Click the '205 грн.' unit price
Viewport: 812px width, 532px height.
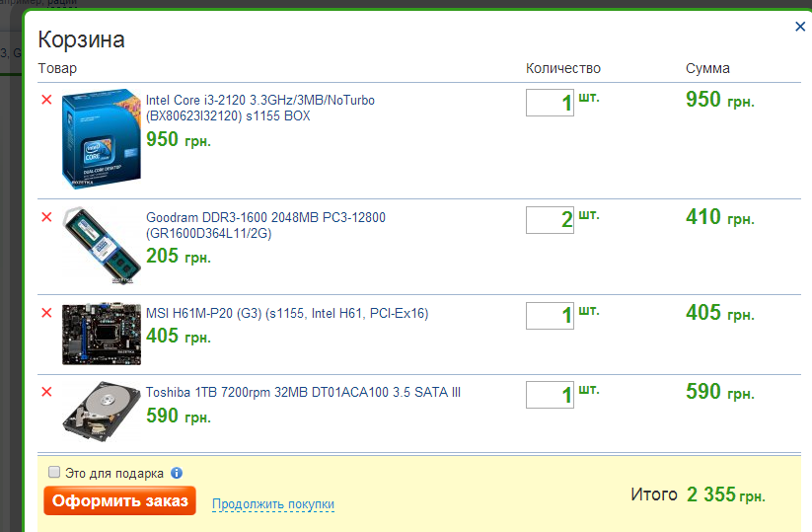(x=179, y=256)
